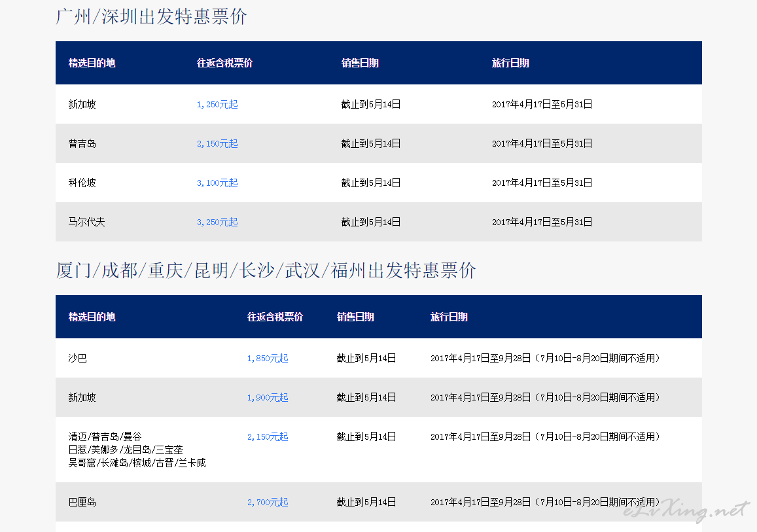
Task: Click the 广州/深圳出发特惠票价 heading
Action: (x=152, y=16)
